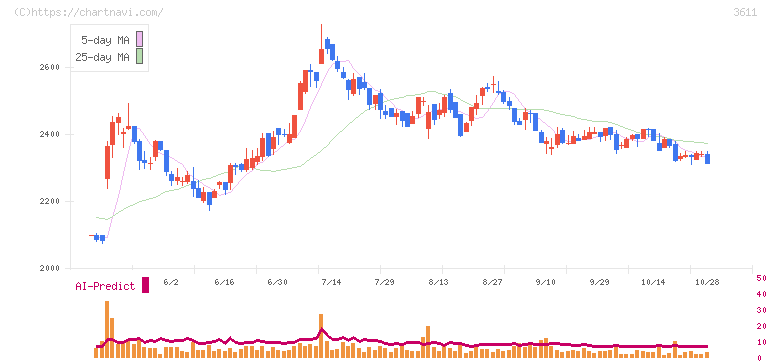Screen dimensions: 772x361
Task: Click the 30 volume axis label
Action: click(762, 310)
